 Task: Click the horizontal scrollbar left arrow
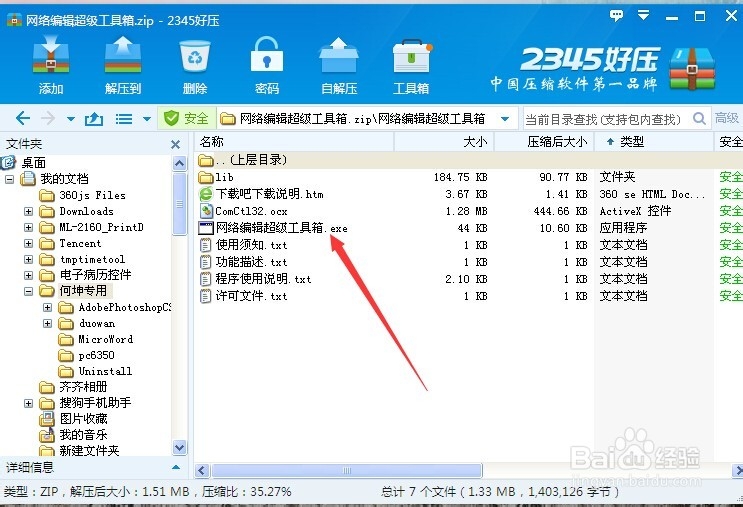(202, 471)
